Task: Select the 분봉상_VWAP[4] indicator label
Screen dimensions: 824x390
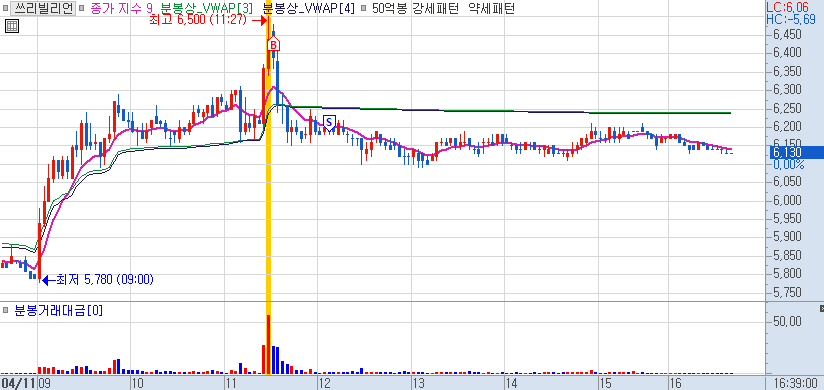Action: coord(308,8)
